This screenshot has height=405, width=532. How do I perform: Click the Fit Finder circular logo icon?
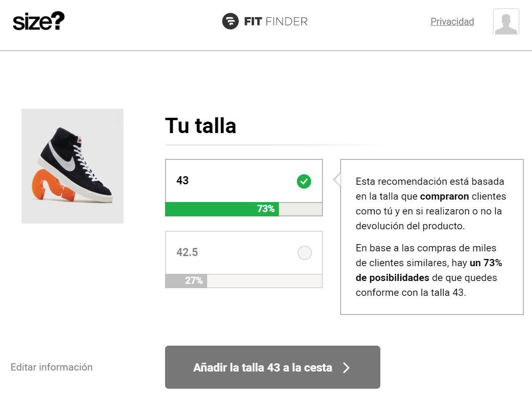click(x=230, y=21)
